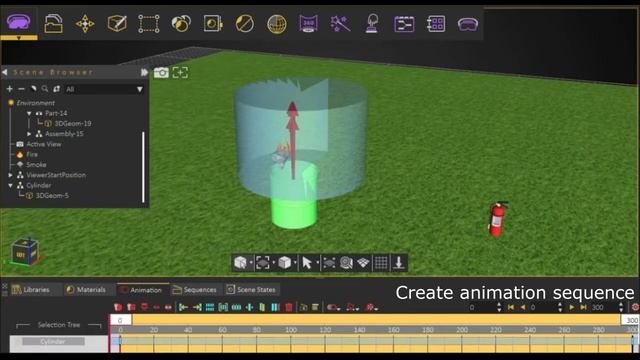This screenshot has width=640, height=360.
Task: Click Cylinder track in Selection Tree
Action: pos(53,341)
